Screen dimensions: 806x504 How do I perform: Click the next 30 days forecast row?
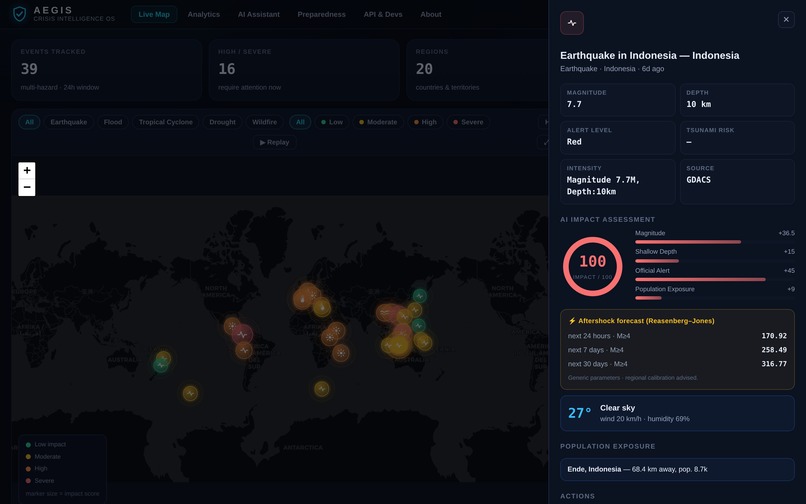tap(677, 364)
